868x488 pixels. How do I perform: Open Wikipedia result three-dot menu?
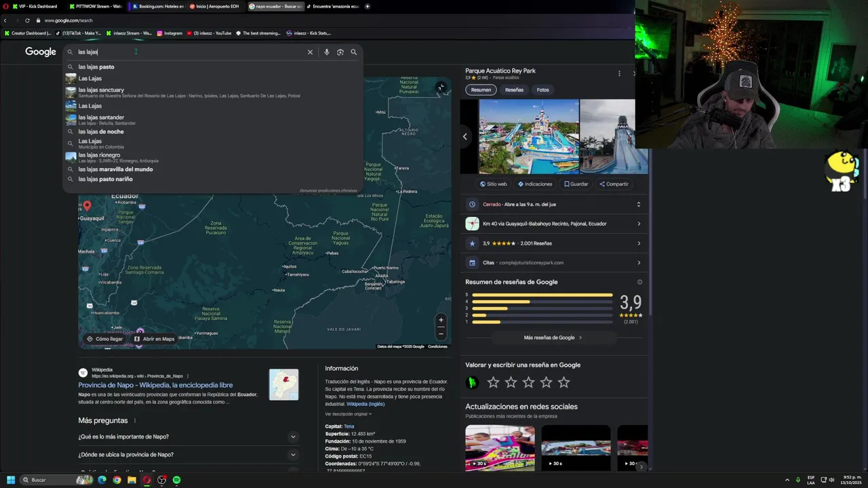click(188, 376)
